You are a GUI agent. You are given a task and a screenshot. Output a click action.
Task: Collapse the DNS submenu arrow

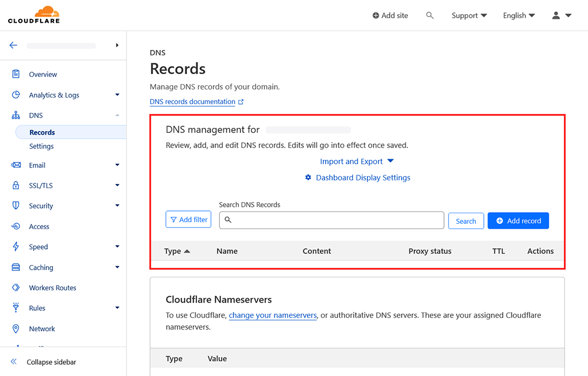tap(118, 115)
